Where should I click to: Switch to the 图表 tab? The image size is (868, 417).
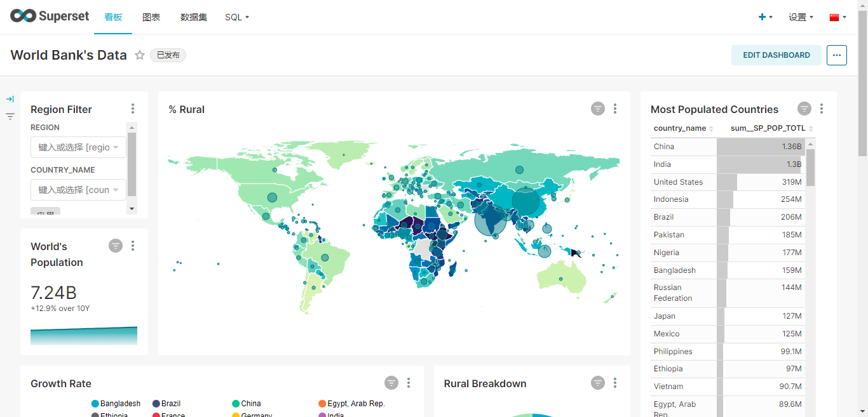(151, 17)
